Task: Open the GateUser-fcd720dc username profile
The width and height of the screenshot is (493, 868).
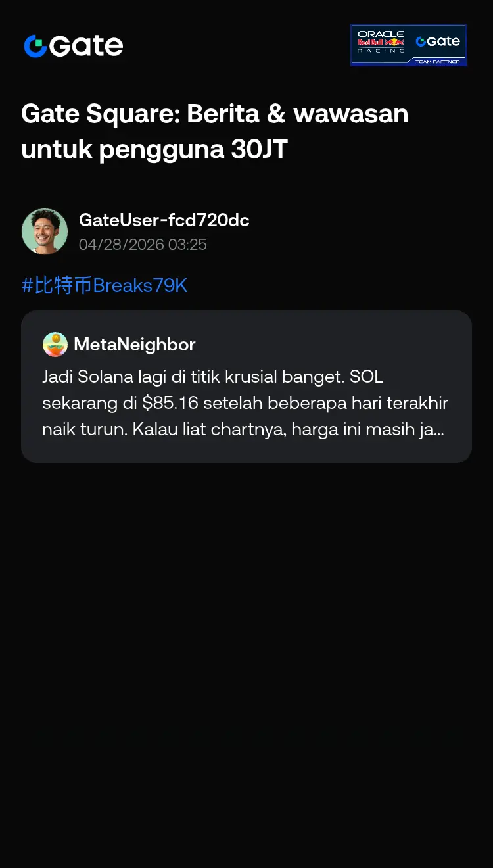Action: tap(164, 220)
